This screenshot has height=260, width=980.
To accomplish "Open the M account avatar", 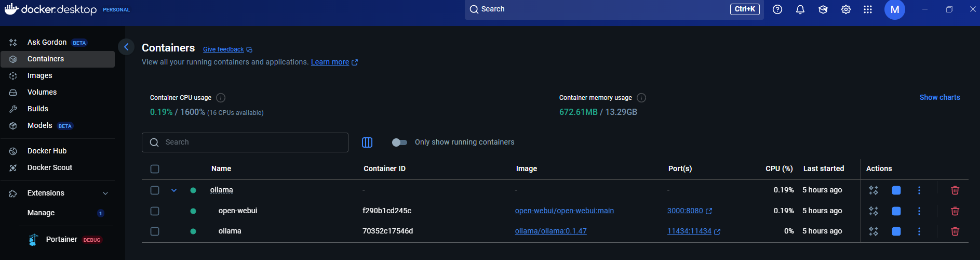I will pos(895,9).
